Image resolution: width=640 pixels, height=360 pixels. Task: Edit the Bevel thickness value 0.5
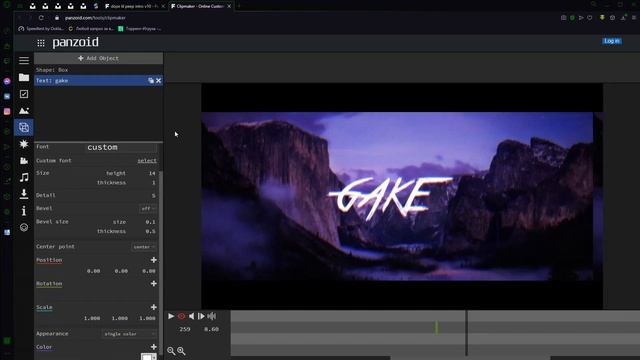(x=150, y=231)
